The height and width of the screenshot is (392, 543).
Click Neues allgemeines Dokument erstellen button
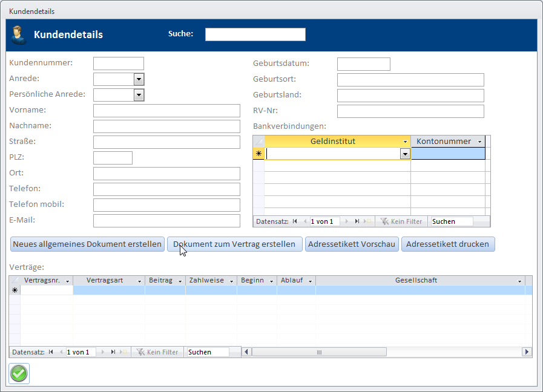tap(88, 244)
